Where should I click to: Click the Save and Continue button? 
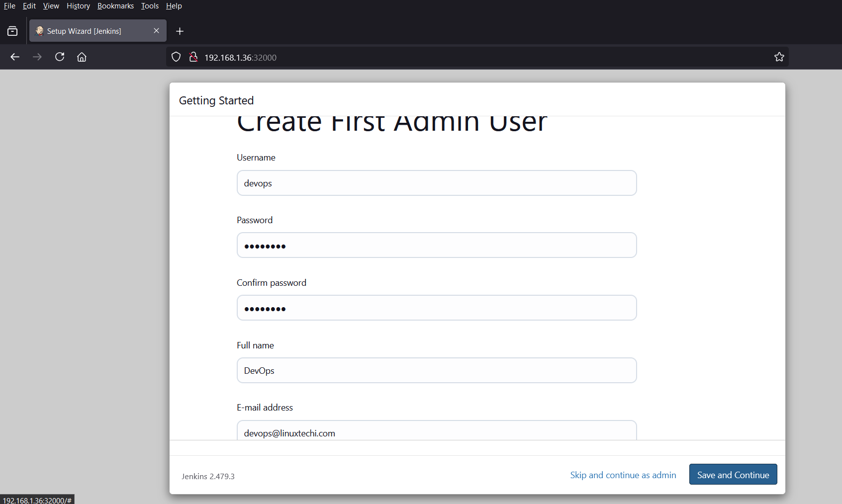point(733,474)
